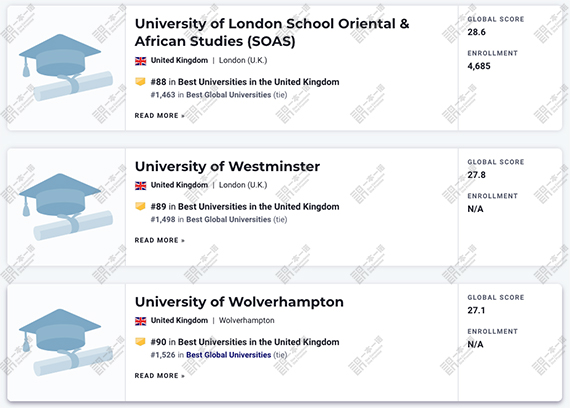This screenshot has height=408, width=570.
Task: Click UK flag icon in Westminster card
Action: tap(141, 185)
